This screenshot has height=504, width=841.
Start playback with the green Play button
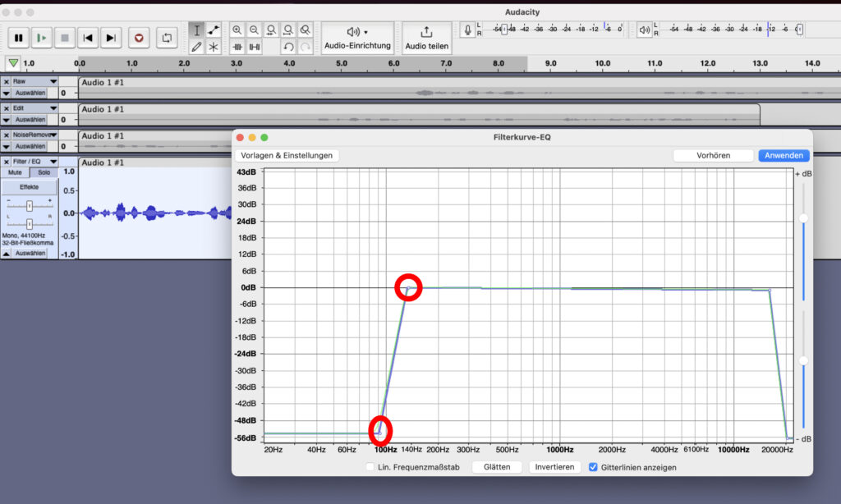point(41,38)
